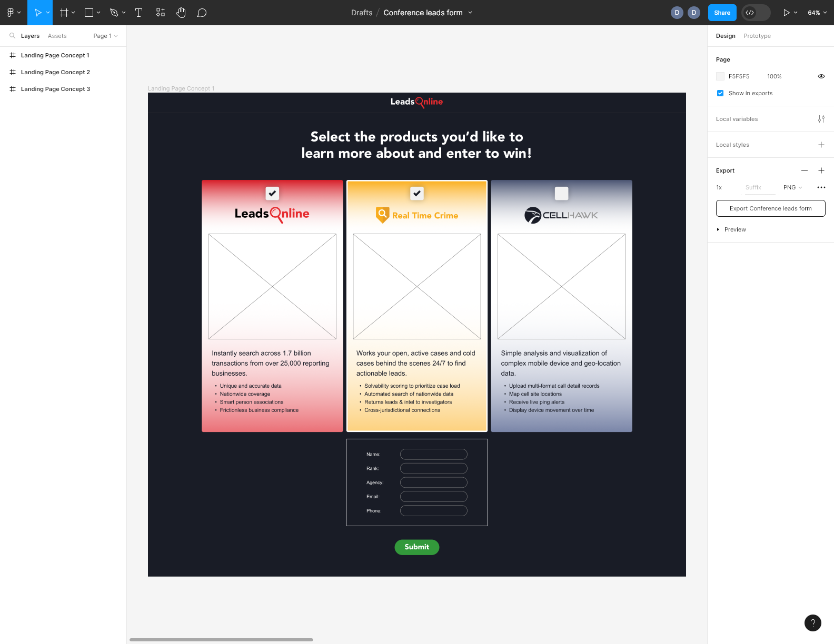Click Conference leads form file title
The width and height of the screenshot is (834, 644).
(x=423, y=13)
